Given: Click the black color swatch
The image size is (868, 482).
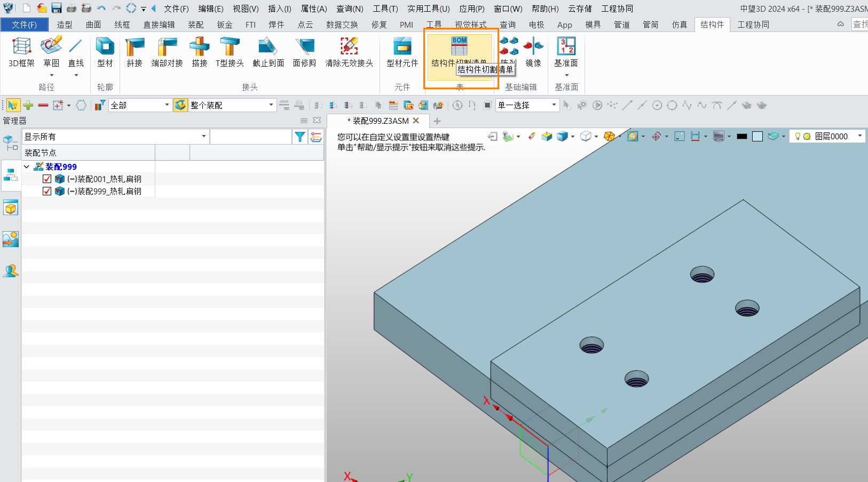Looking at the screenshot, I should (x=741, y=136).
